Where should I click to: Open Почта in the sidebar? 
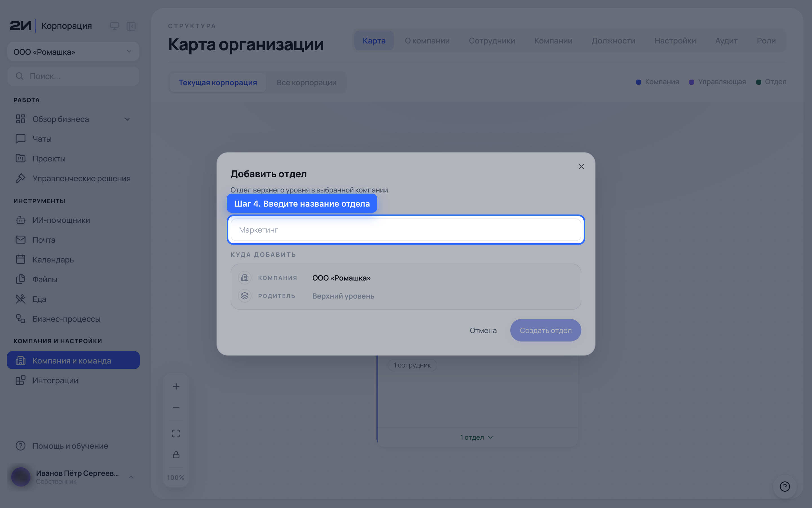(73, 240)
